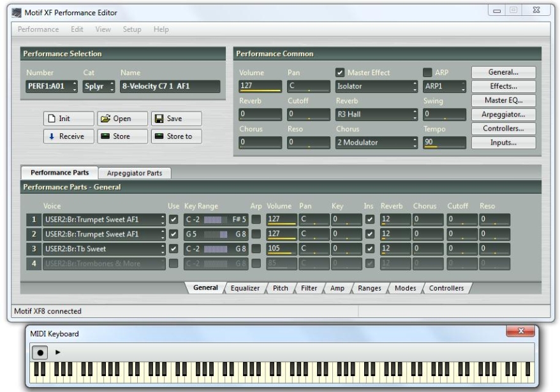The height and width of the screenshot is (392, 560).
Task: Toggle Use checkbox for part 1
Action: pos(173,219)
